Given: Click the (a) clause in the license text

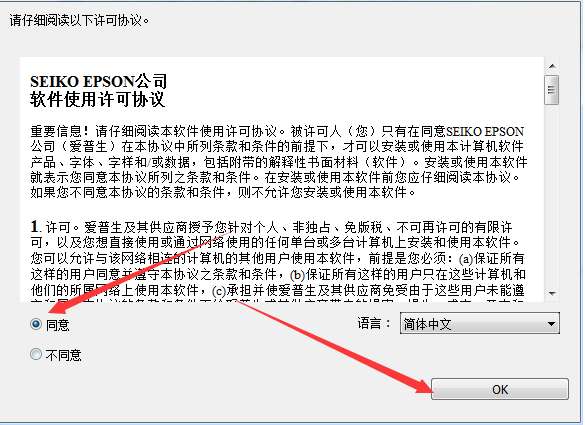Looking at the screenshot, I should pyautogui.click(x=492, y=258).
